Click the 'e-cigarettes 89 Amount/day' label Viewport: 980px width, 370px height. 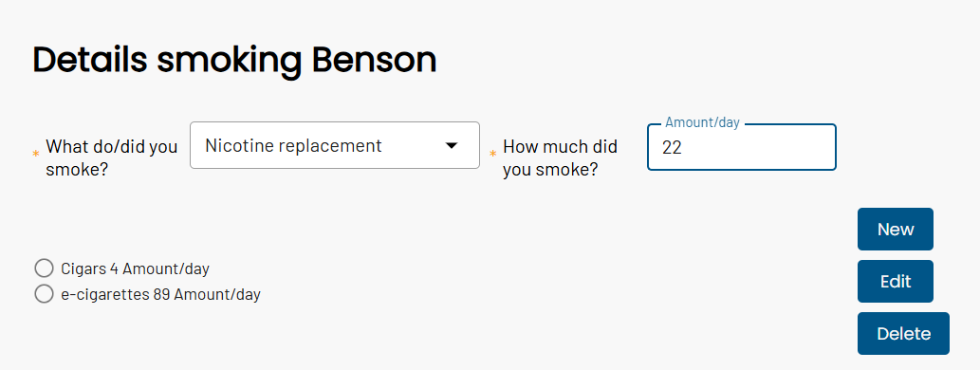coord(160,294)
